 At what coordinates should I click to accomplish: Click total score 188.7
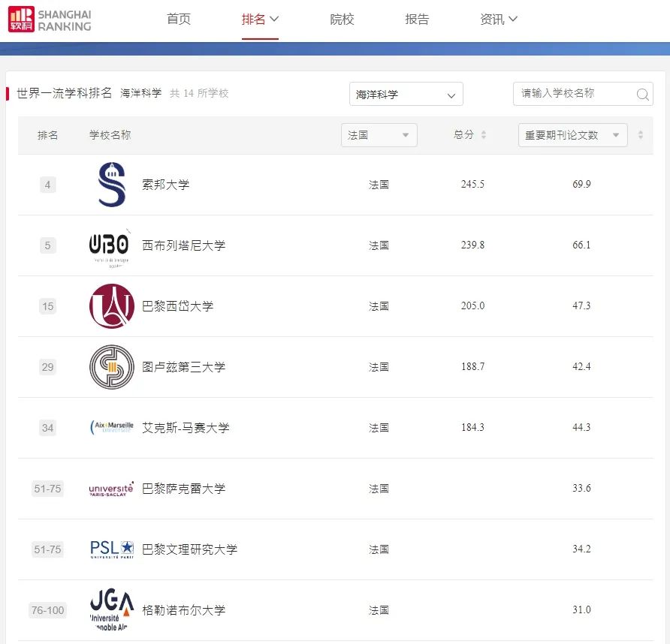(472, 366)
